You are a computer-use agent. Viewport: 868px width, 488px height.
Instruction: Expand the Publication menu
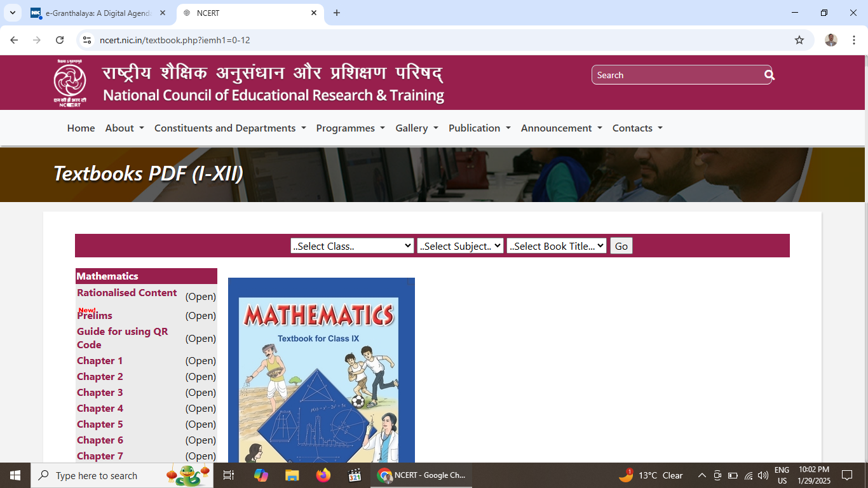480,128
